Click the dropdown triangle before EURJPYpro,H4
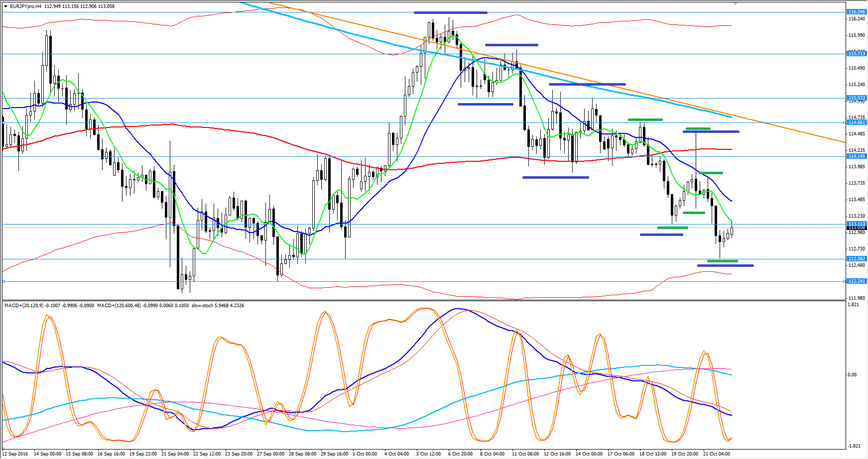The width and height of the screenshot is (868, 459). tap(5, 6)
